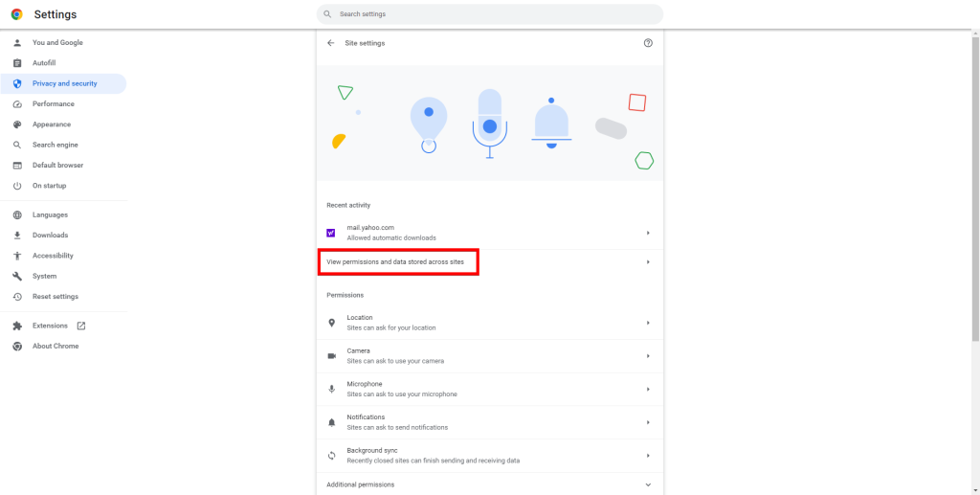Click the Camera icon in Permissions

click(x=331, y=355)
